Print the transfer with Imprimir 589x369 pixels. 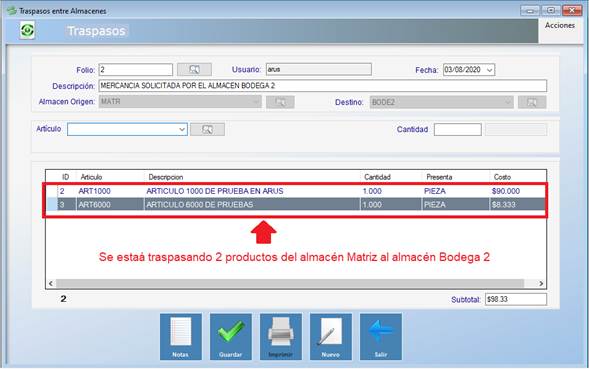(x=281, y=337)
